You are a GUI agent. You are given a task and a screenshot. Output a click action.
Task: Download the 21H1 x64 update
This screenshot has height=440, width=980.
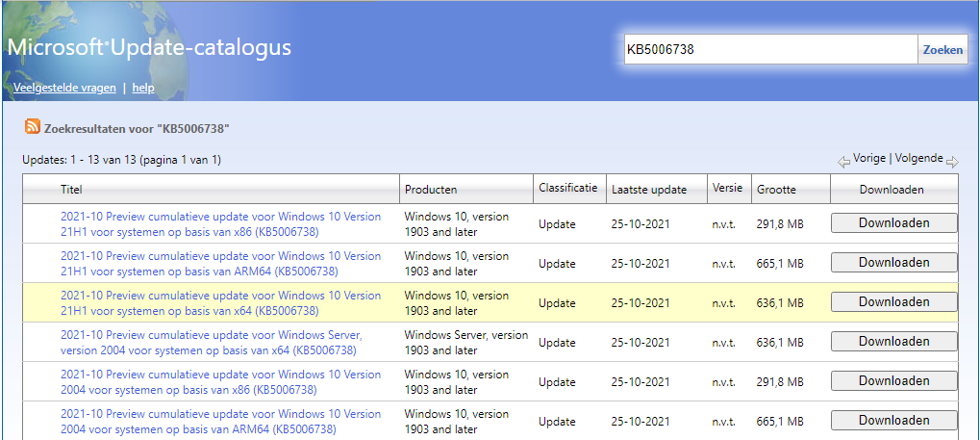click(x=893, y=301)
